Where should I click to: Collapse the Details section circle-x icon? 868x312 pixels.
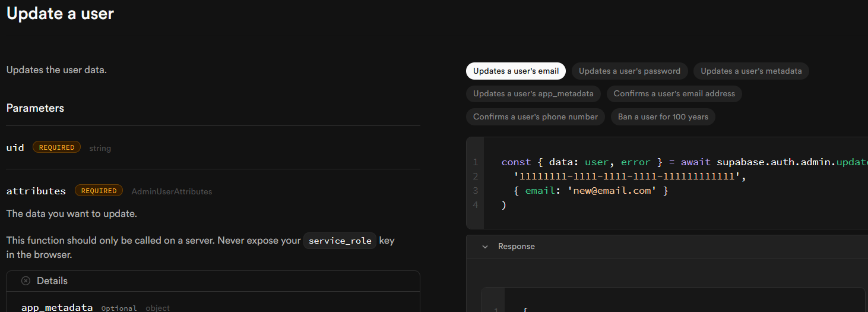pos(26,281)
